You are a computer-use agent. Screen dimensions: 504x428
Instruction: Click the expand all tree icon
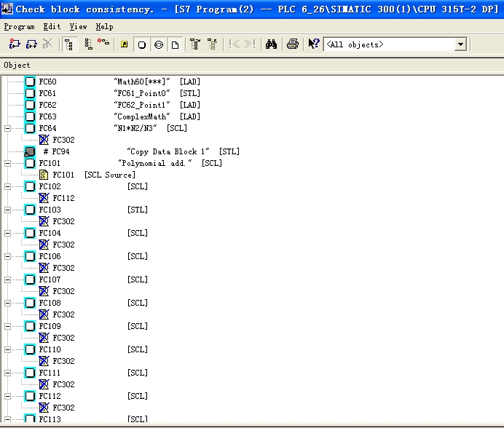[x=194, y=44]
